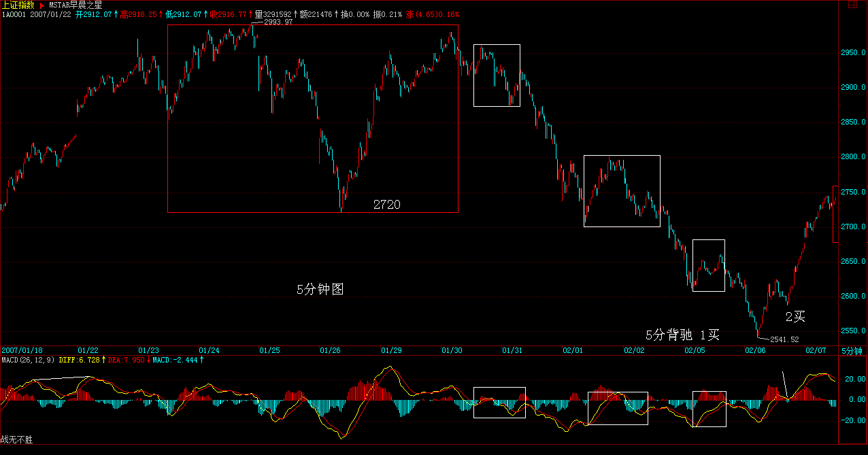This screenshot has width=868, height=455.
Task: Select the 02/05 date marker on timeline
Action: click(695, 350)
